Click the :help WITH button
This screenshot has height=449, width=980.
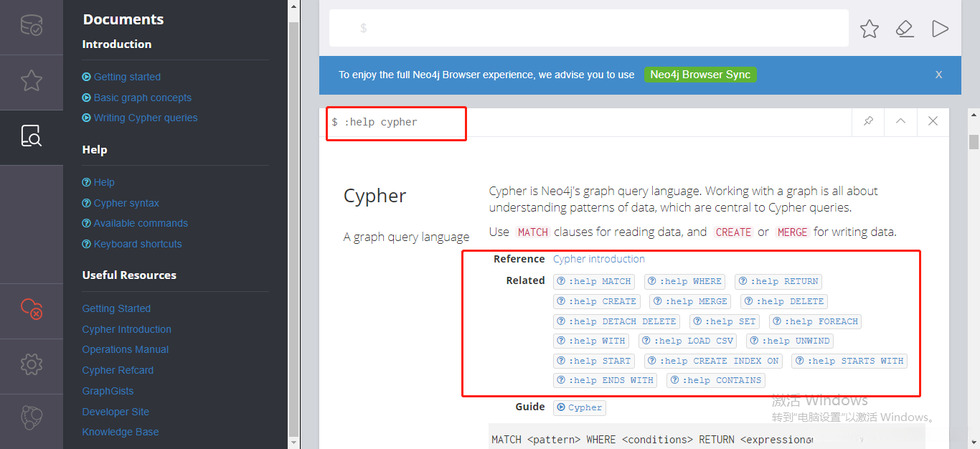(591, 341)
